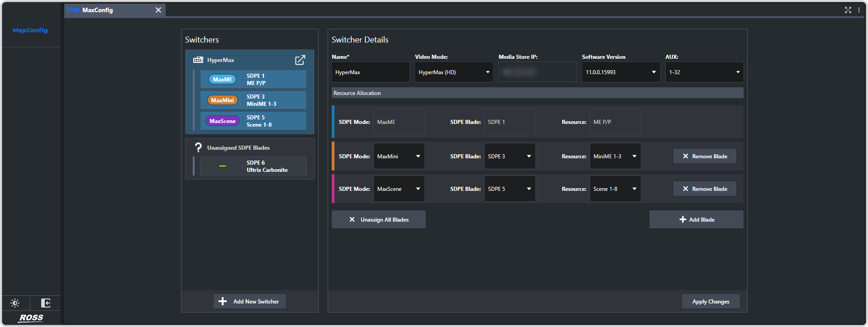
Task: Select MaxConfig in the left sidebar
Action: (x=30, y=30)
